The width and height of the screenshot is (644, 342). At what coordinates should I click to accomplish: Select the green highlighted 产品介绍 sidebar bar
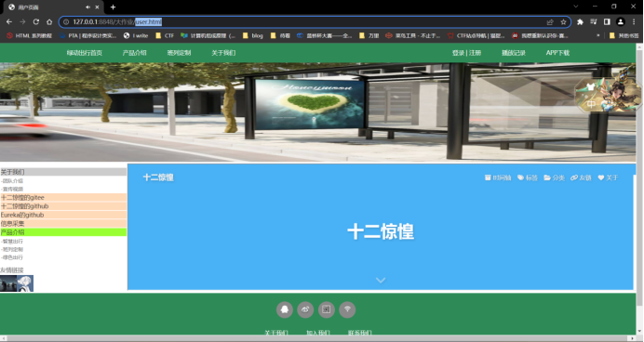pos(63,232)
